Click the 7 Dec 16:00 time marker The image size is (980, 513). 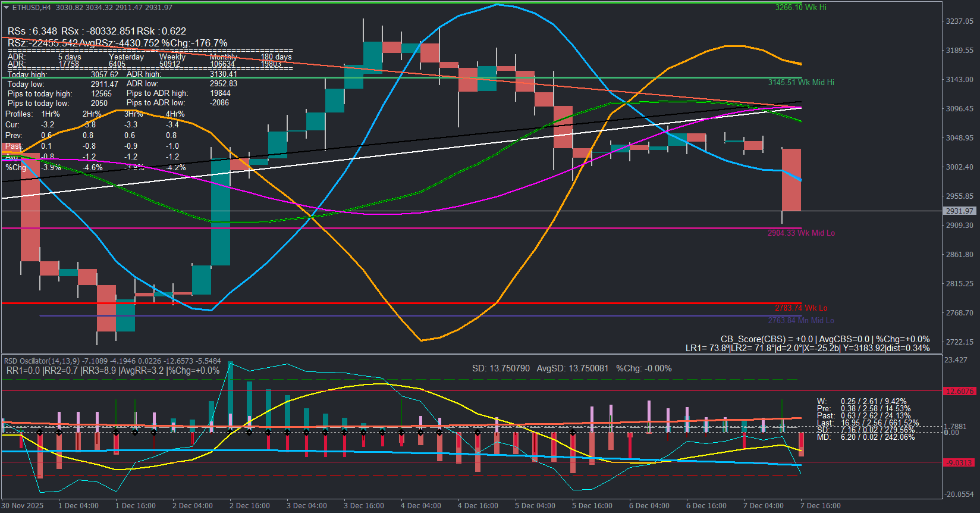pyautogui.click(x=821, y=506)
